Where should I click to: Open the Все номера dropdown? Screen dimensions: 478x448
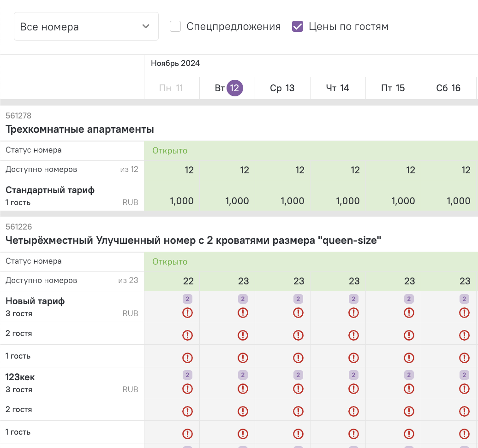[x=86, y=26]
